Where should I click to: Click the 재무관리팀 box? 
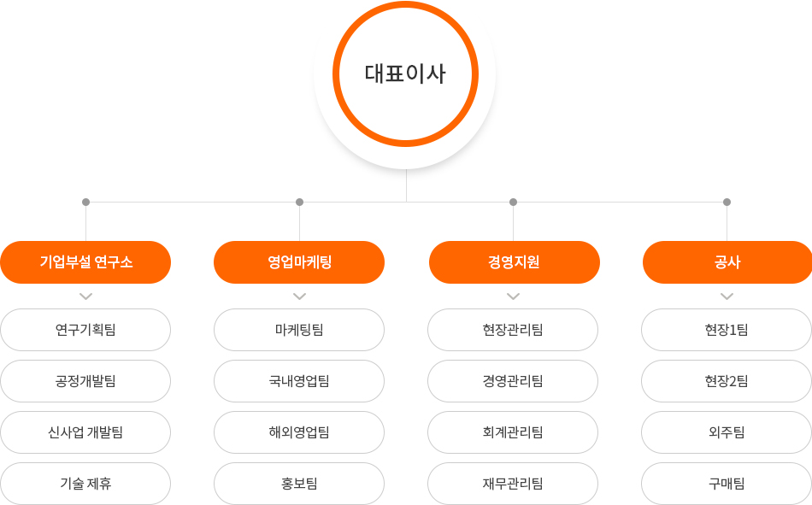click(x=513, y=484)
